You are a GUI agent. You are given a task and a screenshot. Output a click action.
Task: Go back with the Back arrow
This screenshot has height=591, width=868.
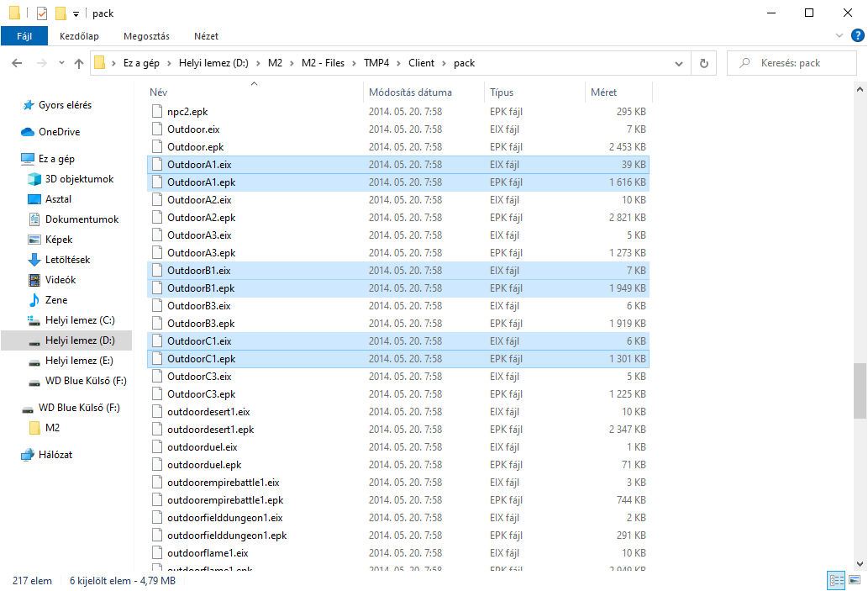(x=17, y=63)
